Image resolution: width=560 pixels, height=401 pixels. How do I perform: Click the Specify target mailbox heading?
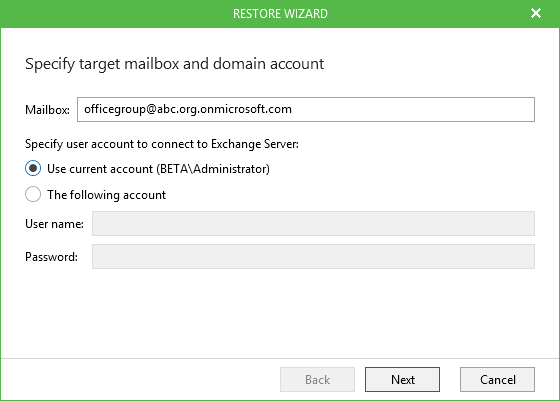click(x=174, y=64)
